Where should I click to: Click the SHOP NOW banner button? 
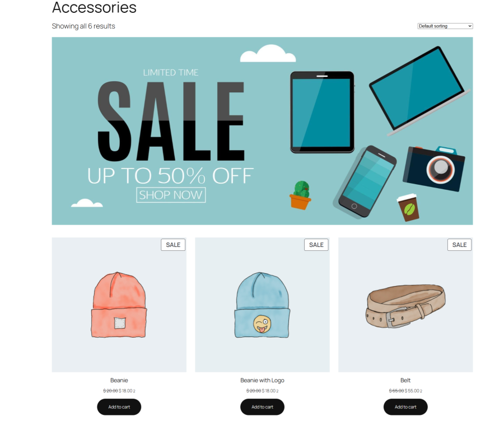[171, 195]
